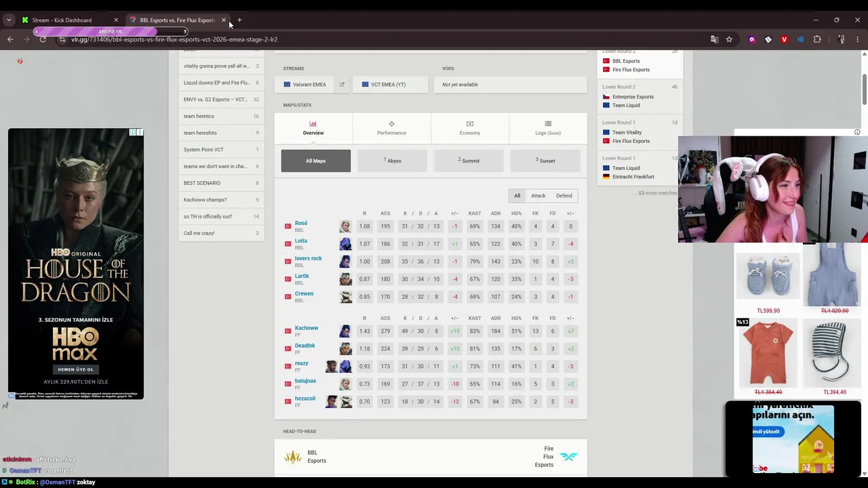868x488 pixels.
Task: Click the BBL Esports head-to-head logo
Action: click(x=293, y=457)
